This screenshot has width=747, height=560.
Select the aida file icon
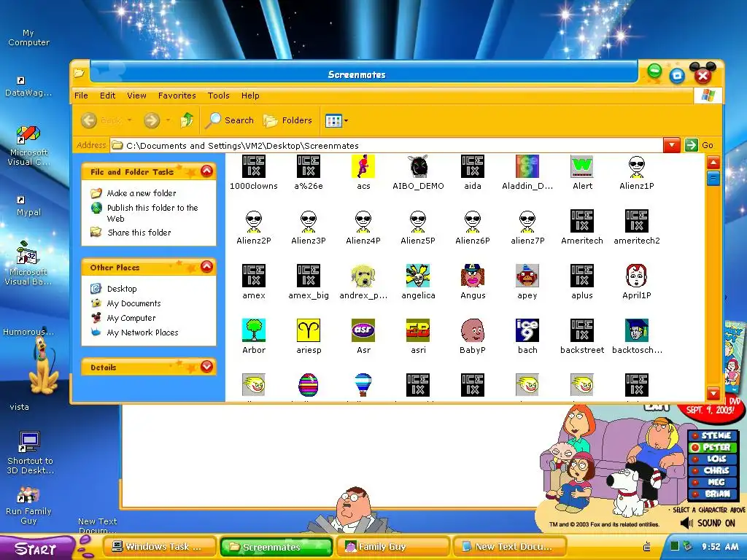(473, 166)
